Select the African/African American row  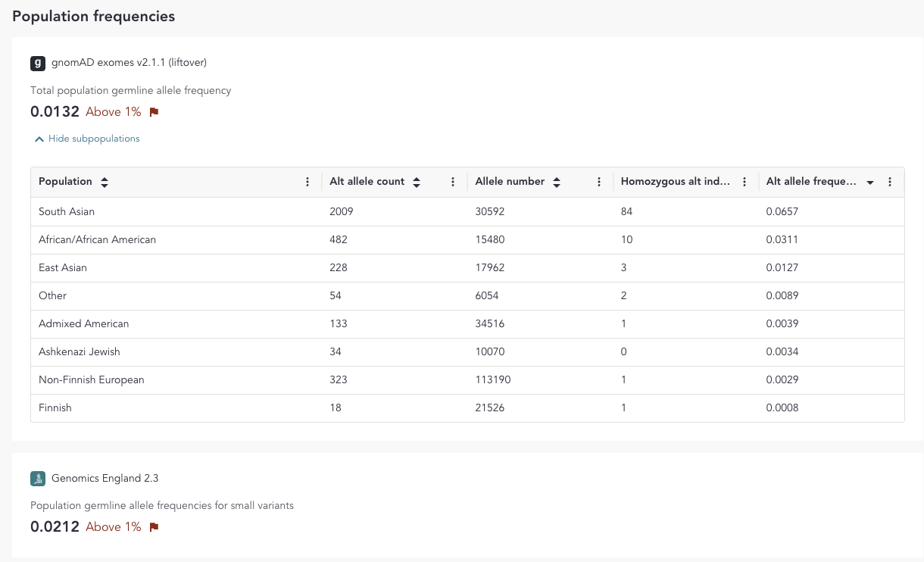click(x=97, y=239)
